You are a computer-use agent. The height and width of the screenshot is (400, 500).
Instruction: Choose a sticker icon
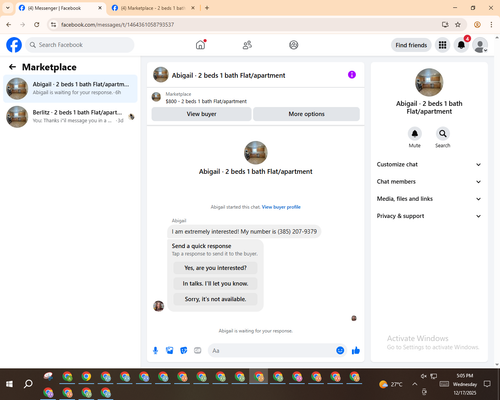click(x=184, y=350)
